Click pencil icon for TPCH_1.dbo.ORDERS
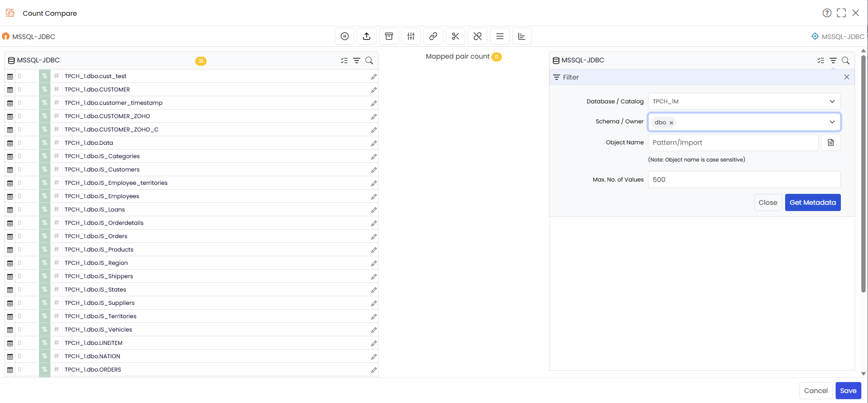This screenshot has height=403, width=868. click(374, 370)
